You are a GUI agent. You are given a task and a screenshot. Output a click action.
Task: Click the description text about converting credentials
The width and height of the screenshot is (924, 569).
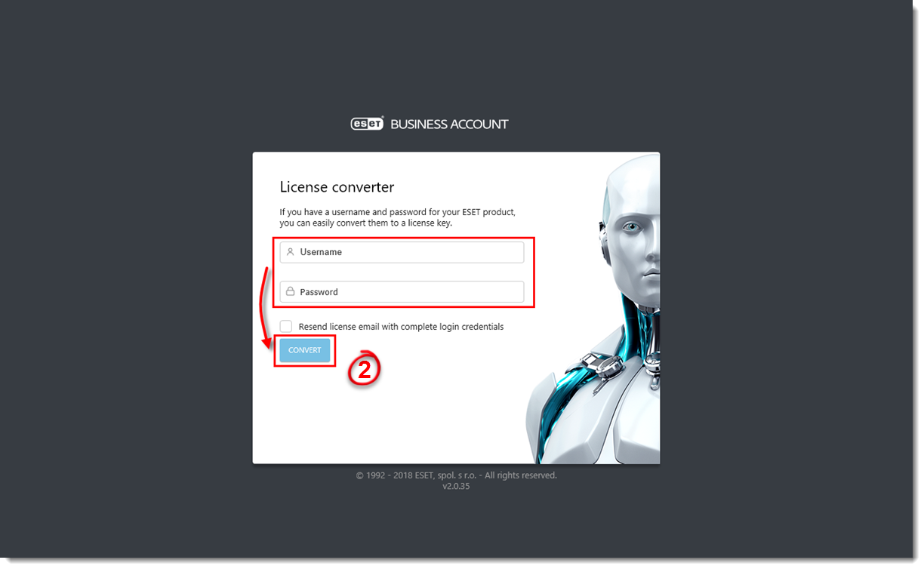398,218
